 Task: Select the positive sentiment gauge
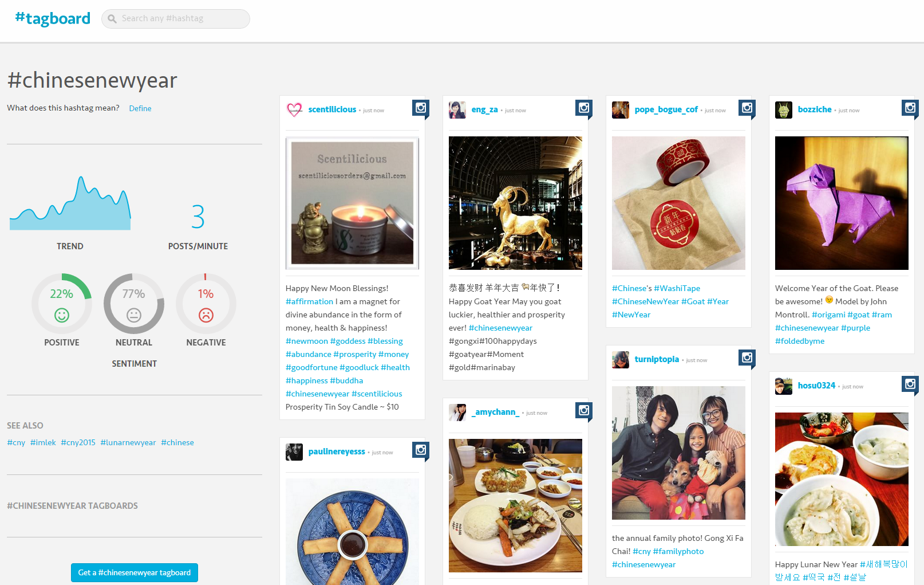62,304
